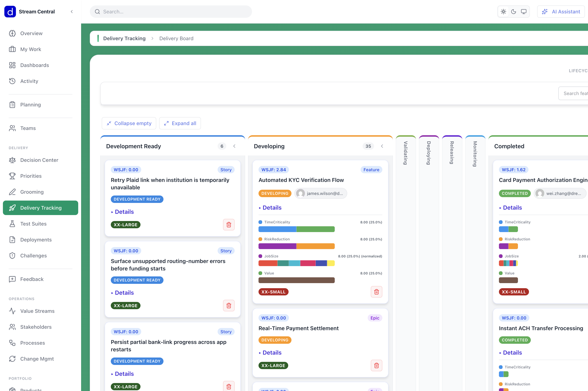Expand Details on Real-Time Payment Settlement card

pos(270,353)
